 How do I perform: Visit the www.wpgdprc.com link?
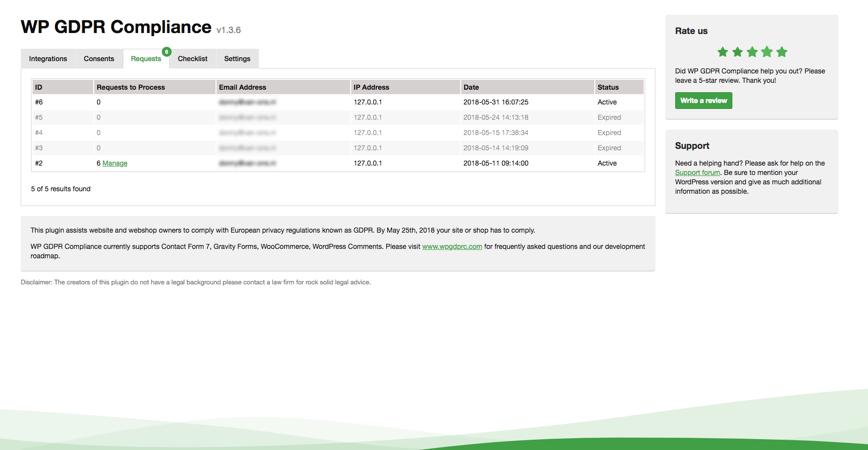(x=452, y=246)
